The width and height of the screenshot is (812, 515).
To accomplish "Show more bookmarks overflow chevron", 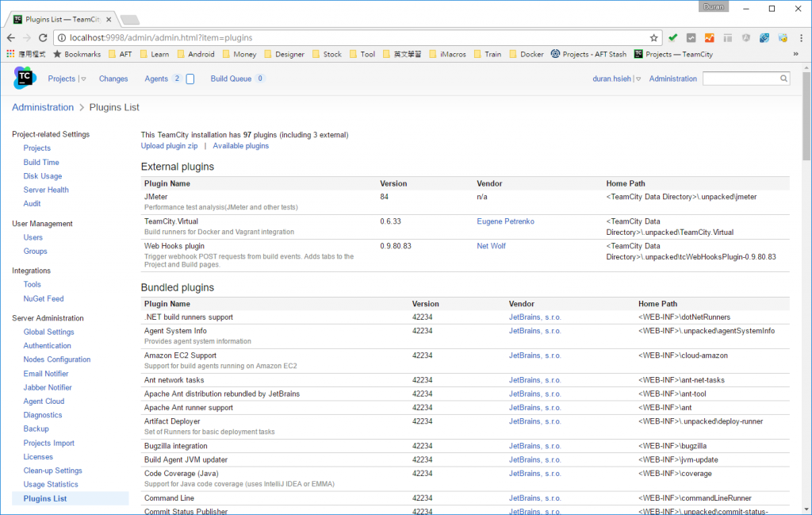I will pos(796,54).
